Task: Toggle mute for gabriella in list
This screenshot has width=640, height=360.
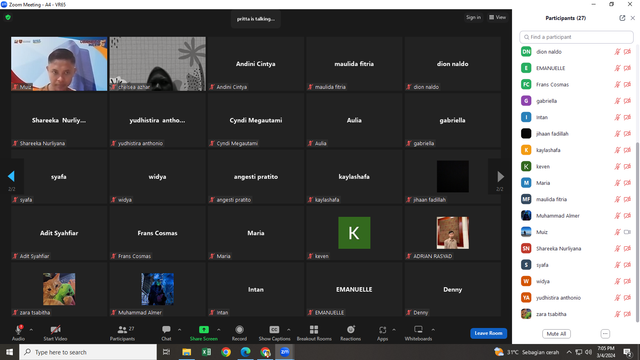Action: (618, 101)
